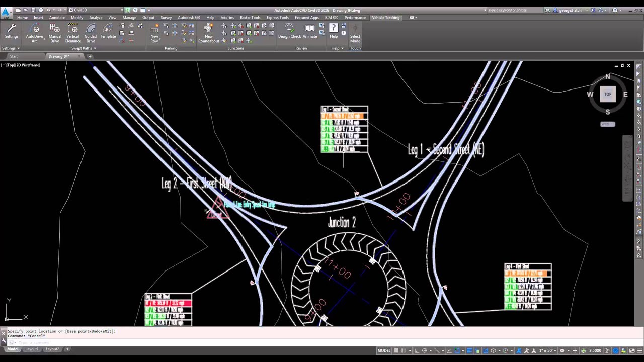Click the TOP face of the ViewCube
Viewport: 644px width, 362px height.
pos(608,94)
